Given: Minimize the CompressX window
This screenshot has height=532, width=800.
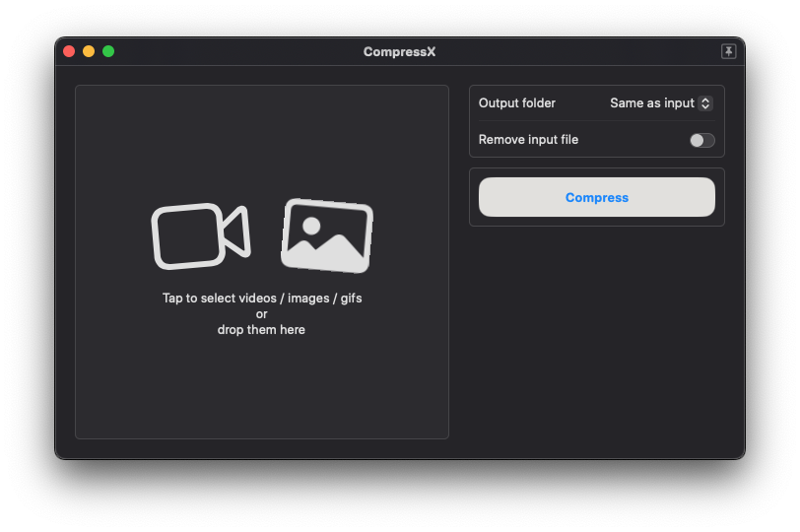Looking at the screenshot, I should click(x=89, y=51).
